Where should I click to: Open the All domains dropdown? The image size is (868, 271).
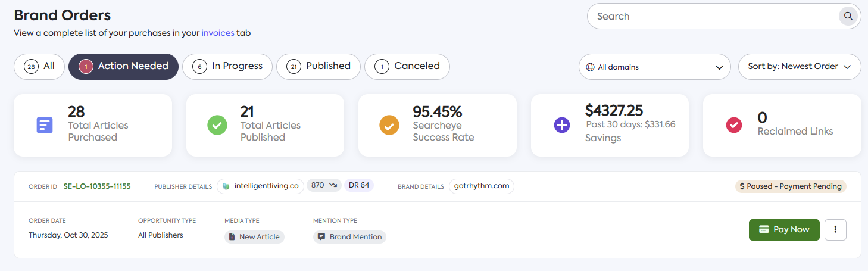click(x=654, y=67)
